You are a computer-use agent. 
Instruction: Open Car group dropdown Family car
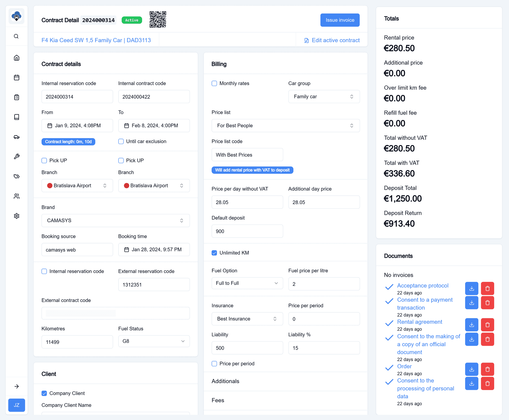pyautogui.click(x=324, y=97)
